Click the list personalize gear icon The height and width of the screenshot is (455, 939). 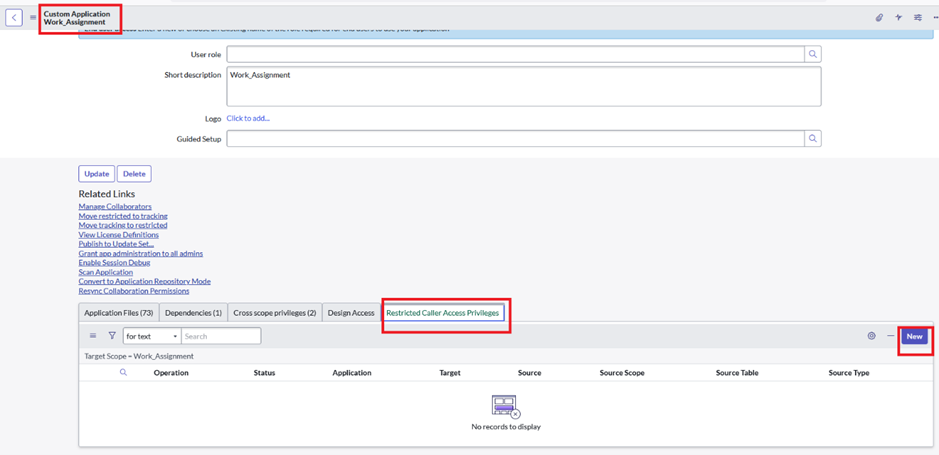[x=871, y=336]
